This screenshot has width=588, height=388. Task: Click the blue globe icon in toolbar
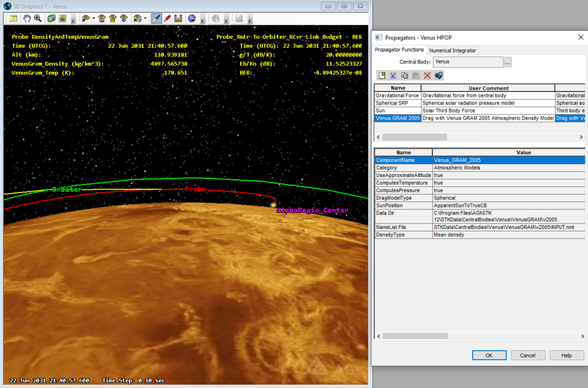(192, 19)
